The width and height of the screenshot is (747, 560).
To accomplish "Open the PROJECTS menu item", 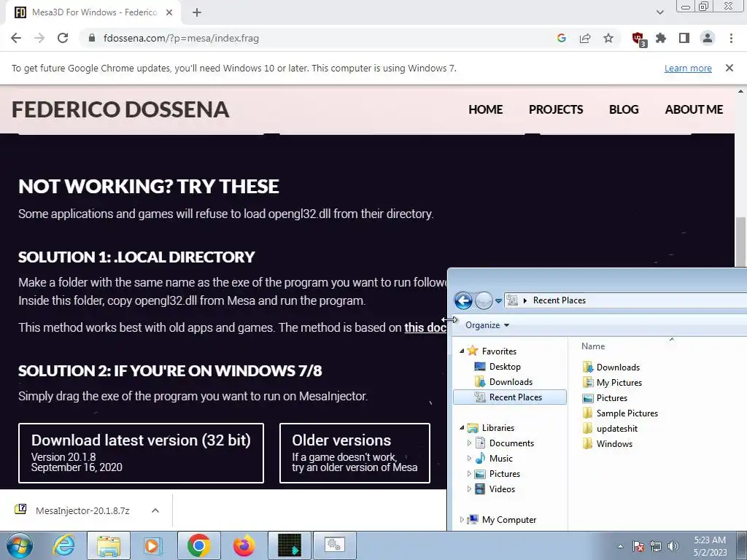I will [555, 109].
